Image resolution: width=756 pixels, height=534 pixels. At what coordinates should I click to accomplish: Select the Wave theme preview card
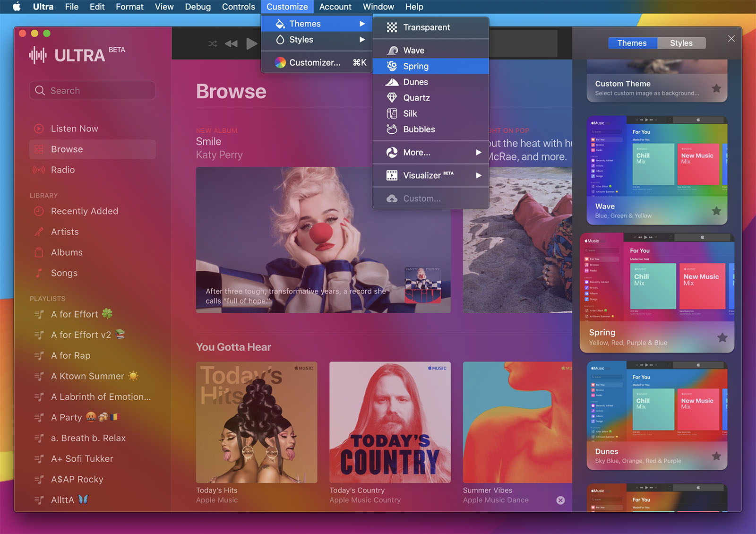point(657,171)
